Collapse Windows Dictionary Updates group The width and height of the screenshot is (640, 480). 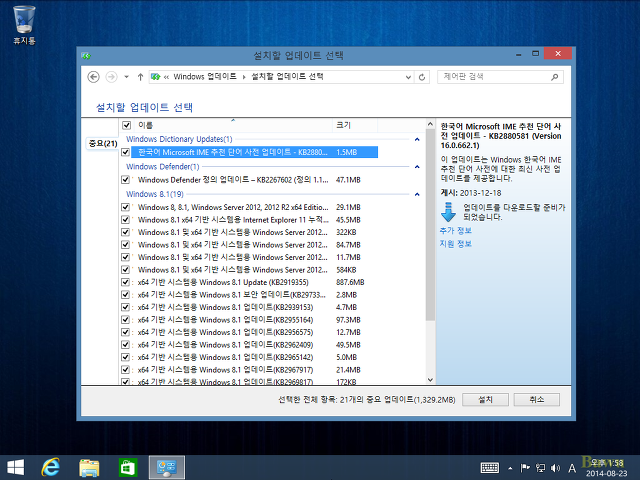[x=417, y=139]
